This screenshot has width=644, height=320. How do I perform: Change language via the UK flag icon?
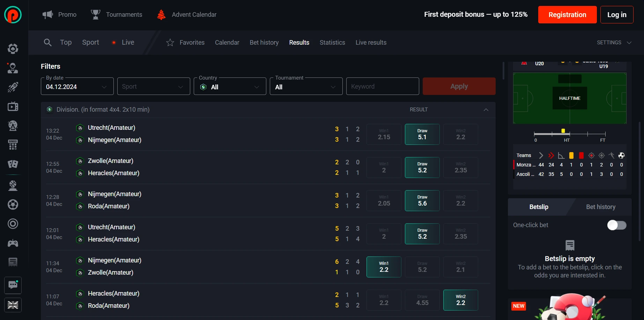point(13,305)
